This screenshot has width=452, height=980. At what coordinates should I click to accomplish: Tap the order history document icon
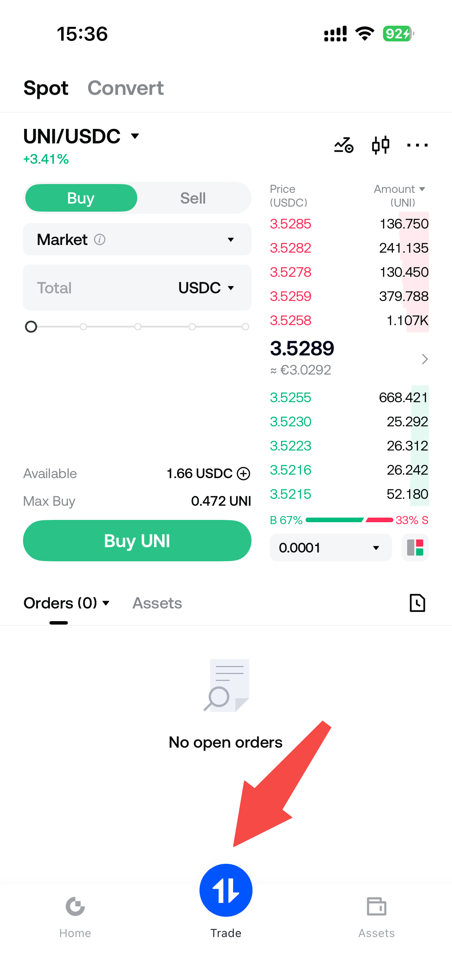(x=417, y=603)
